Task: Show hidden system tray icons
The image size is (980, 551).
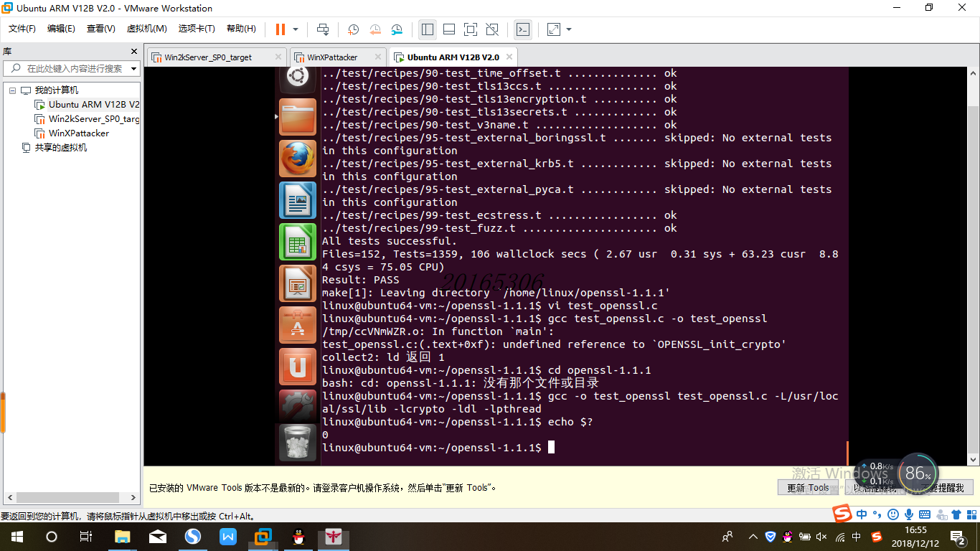Action: (x=753, y=537)
